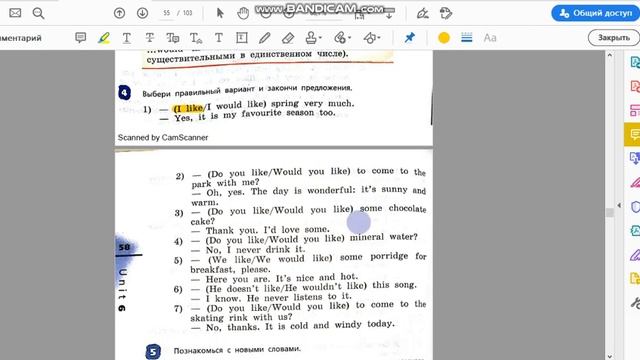Open the yellow Comment tool in sidebar
The image size is (640, 360).
(x=633, y=134)
